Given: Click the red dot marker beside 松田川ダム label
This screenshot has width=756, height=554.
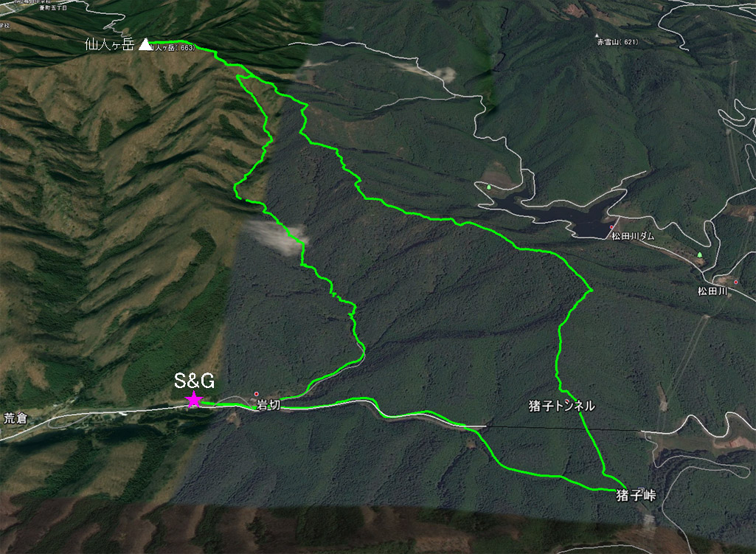Looking at the screenshot, I should pos(611,227).
